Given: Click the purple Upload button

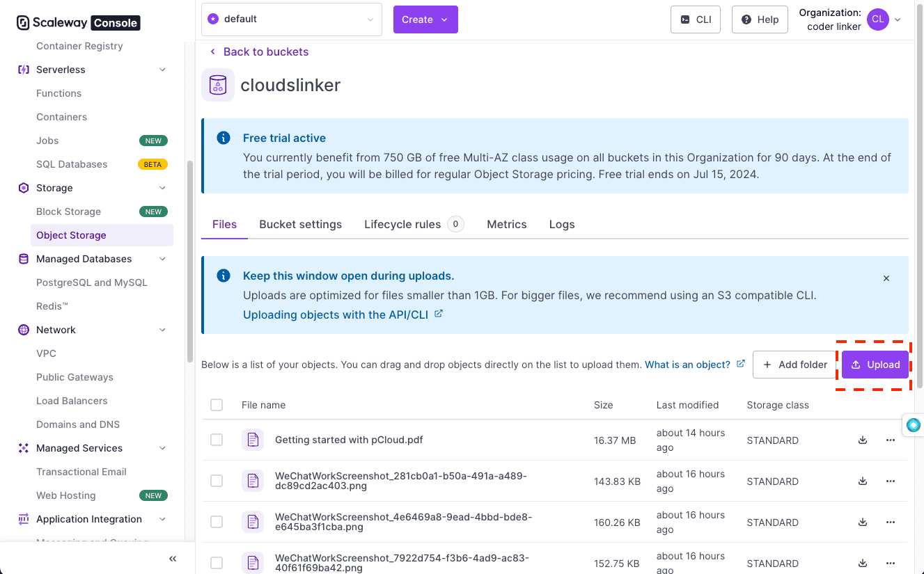Looking at the screenshot, I should pyautogui.click(x=875, y=365).
